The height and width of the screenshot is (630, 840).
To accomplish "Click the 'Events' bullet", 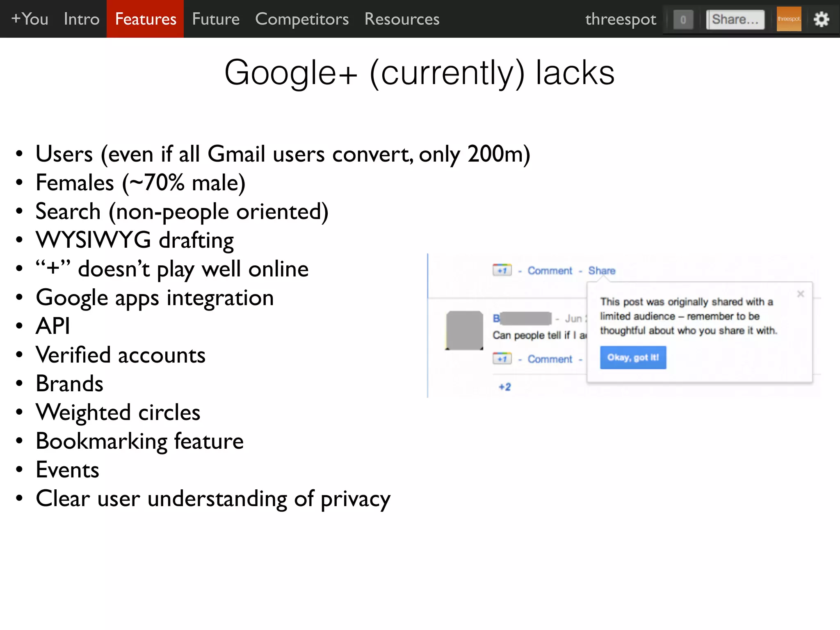I will coord(67,470).
